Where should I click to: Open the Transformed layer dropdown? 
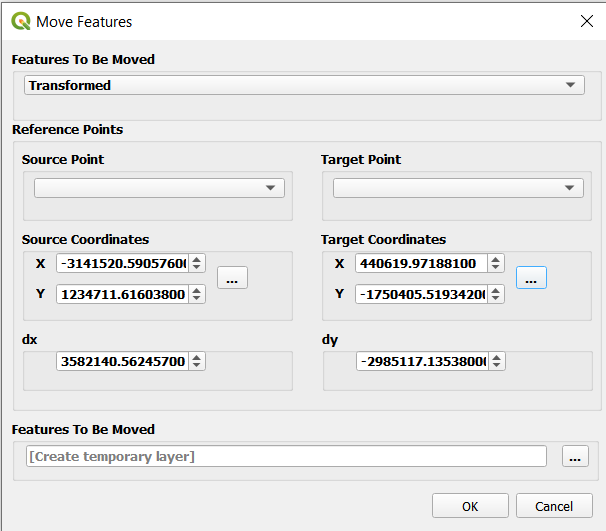[304, 86]
